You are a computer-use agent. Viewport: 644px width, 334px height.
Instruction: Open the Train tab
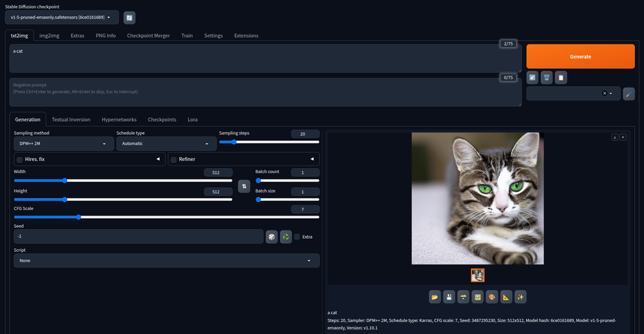pos(187,35)
